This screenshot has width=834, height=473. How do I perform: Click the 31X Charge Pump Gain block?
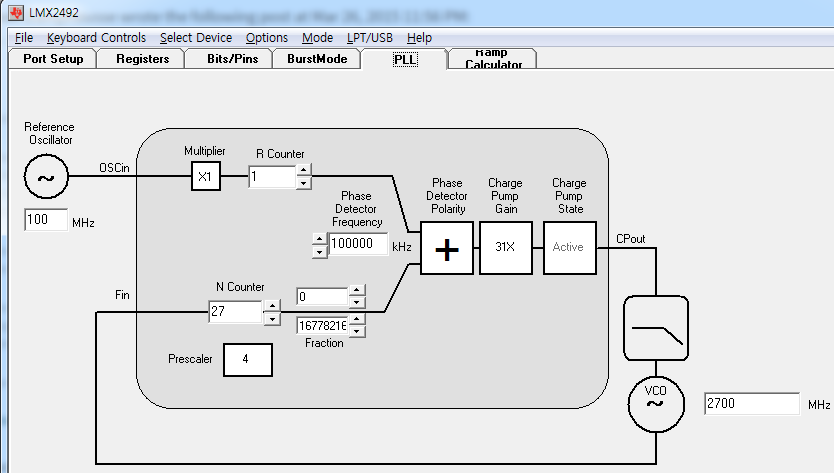pyautogui.click(x=505, y=248)
